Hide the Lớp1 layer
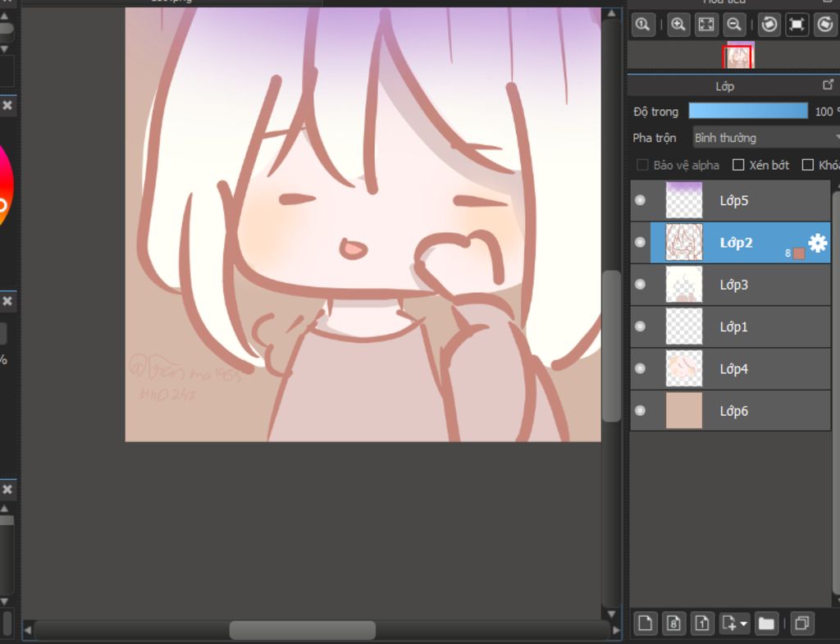Screen dimensions: 840x644 pyautogui.click(x=640, y=327)
